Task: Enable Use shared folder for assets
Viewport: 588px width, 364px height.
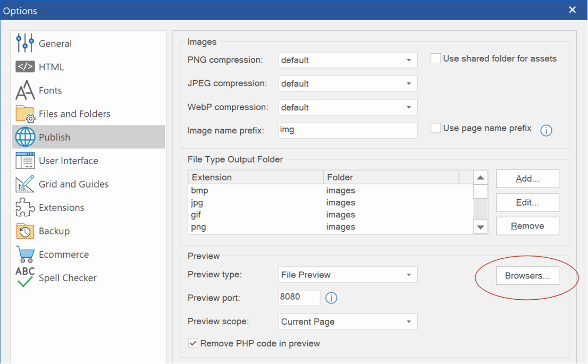Action: 435,58
